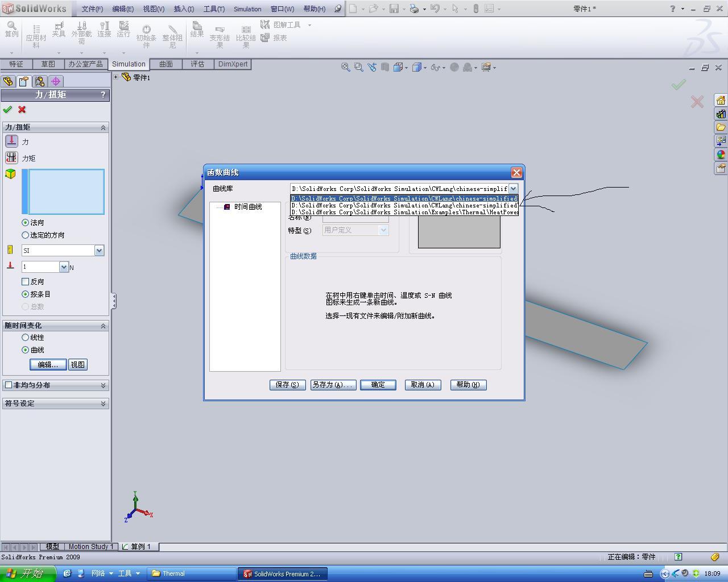This screenshot has height=582, width=728.
Task: Expand the 非均匀分布 section chevron
Action: 103,385
